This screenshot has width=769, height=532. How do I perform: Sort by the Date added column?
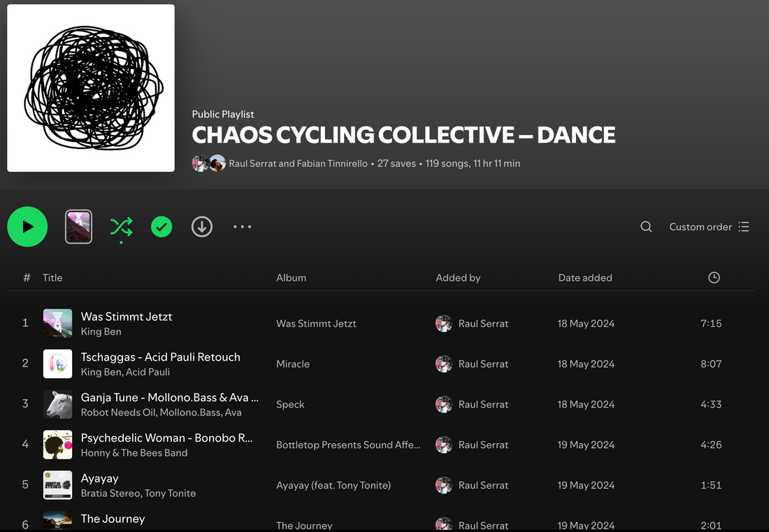point(584,278)
